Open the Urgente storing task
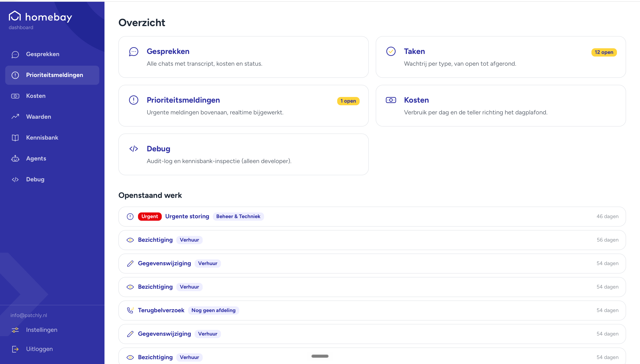Viewport: 640px width, 364px height. click(372, 217)
